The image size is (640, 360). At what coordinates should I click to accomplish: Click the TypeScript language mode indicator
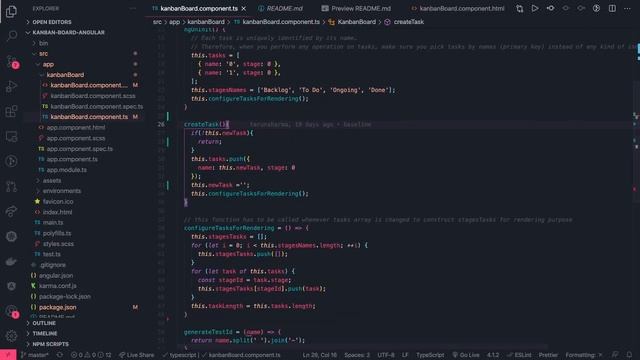(430, 355)
